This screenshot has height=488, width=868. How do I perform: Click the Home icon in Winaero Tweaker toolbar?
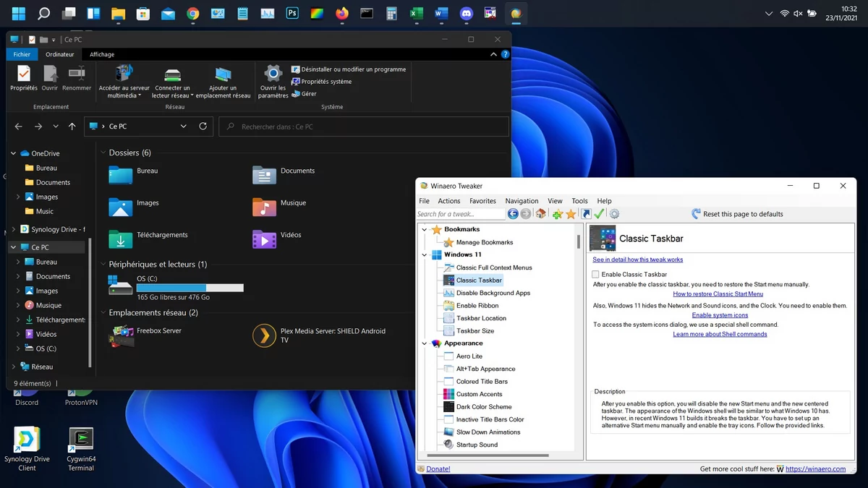tap(540, 214)
